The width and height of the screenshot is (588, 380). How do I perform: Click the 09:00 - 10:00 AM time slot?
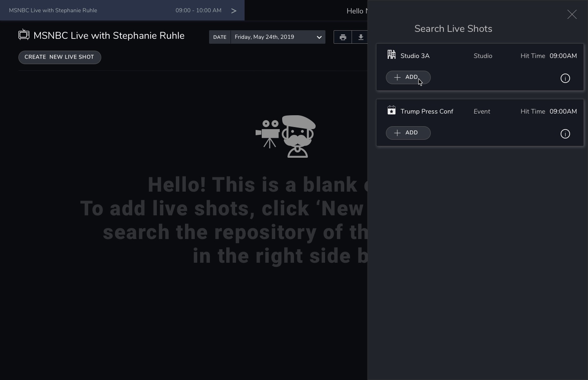(198, 11)
